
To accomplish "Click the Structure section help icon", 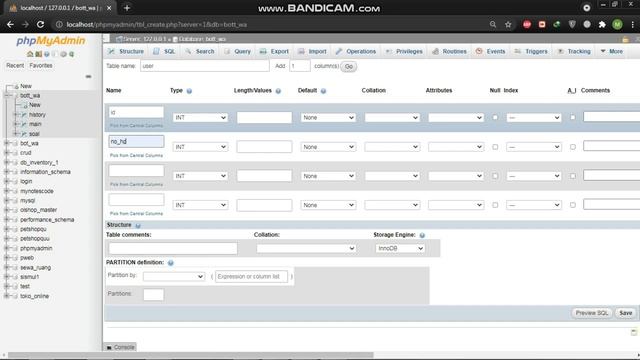I will tap(138, 225).
